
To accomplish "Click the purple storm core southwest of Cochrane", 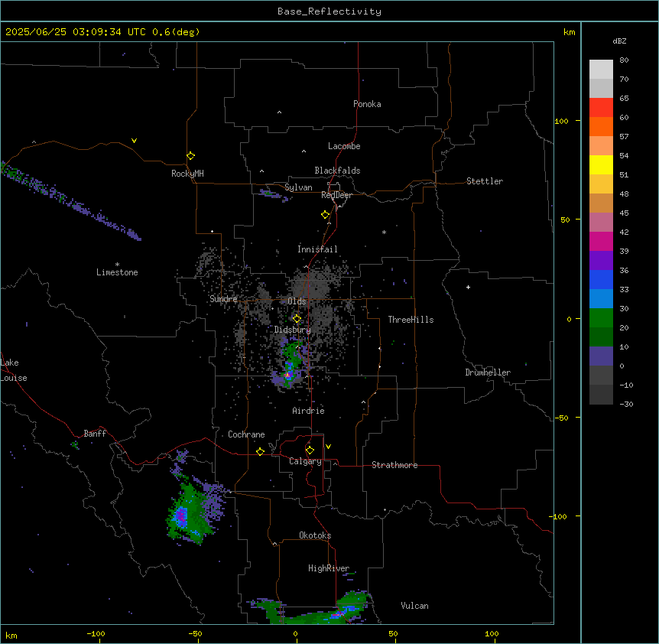I will tap(181, 516).
